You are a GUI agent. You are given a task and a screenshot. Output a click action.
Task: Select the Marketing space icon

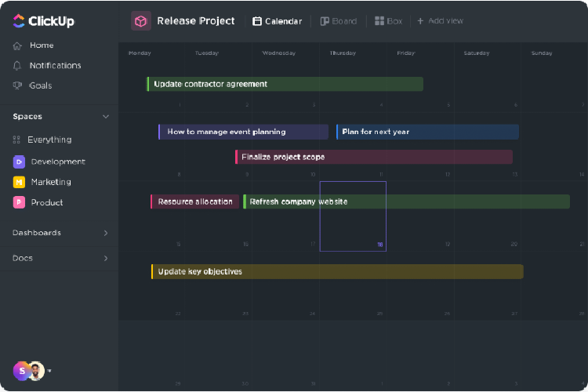click(x=19, y=182)
